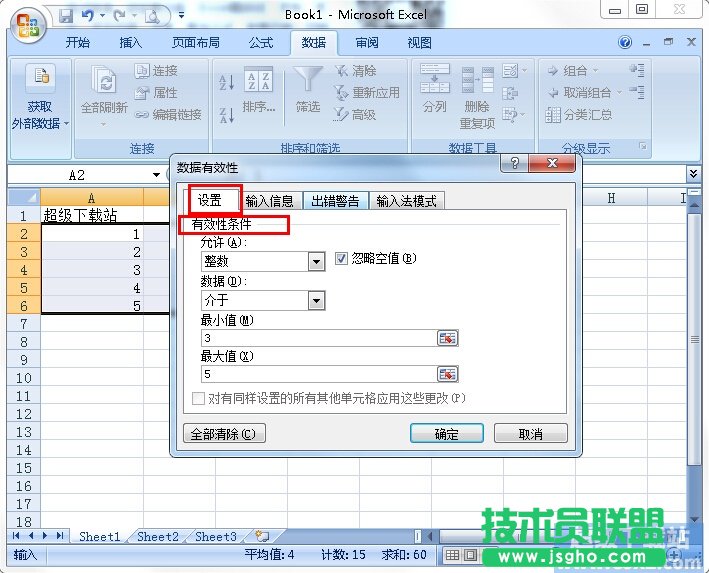
Task: Open the Data (数据) condition dropdown
Action: coord(316,300)
